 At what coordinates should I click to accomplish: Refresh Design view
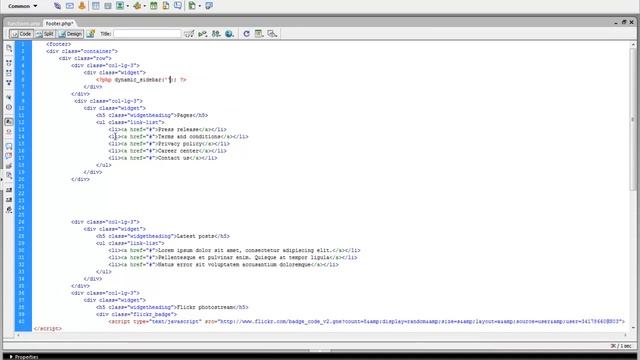click(246, 34)
